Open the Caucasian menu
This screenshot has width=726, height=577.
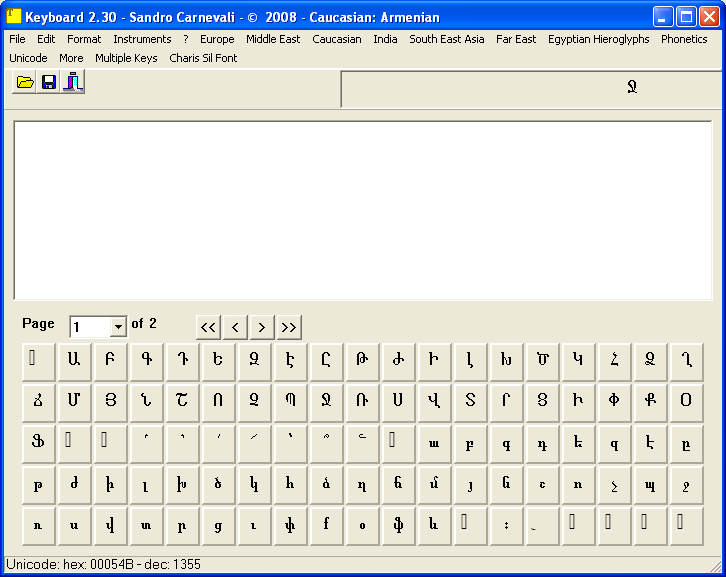[337, 39]
